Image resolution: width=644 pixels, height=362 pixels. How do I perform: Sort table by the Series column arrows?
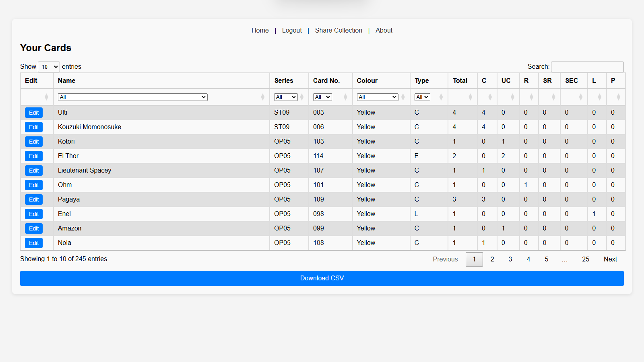(302, 97)
